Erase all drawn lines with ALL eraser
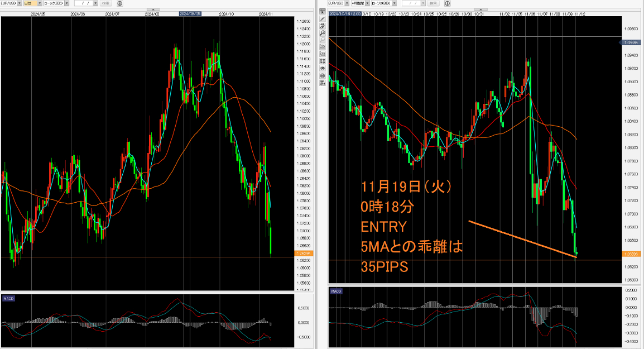Viewport: 644px width, 349px height. (x=323, y=26)
